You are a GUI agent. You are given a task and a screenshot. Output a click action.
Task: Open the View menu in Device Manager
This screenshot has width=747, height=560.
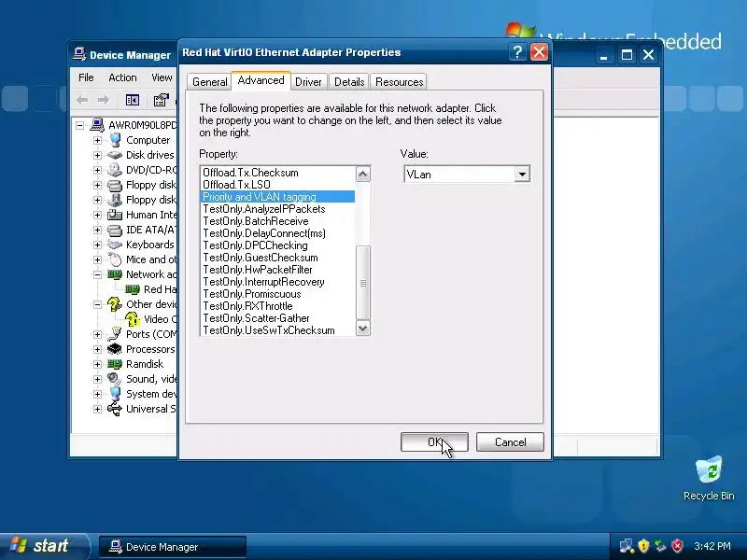click(x=162, y=77)
